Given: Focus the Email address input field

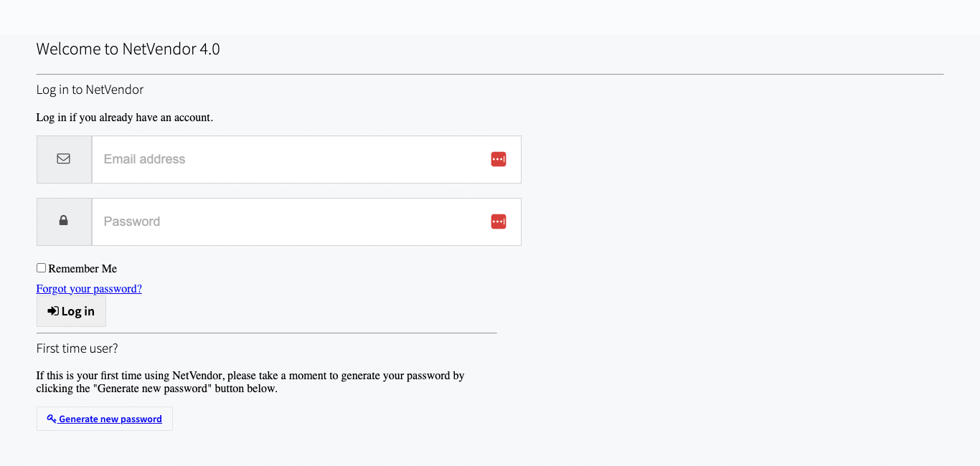Looking at the screenshot, I should coord(287,159).
